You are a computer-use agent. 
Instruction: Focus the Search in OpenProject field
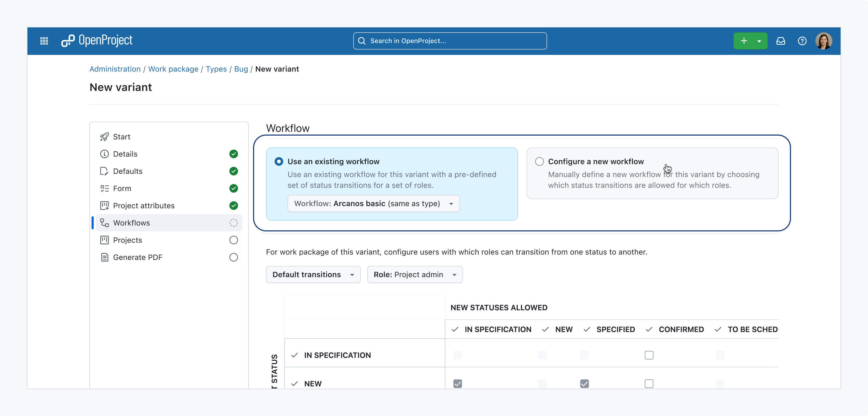point(450,41)
